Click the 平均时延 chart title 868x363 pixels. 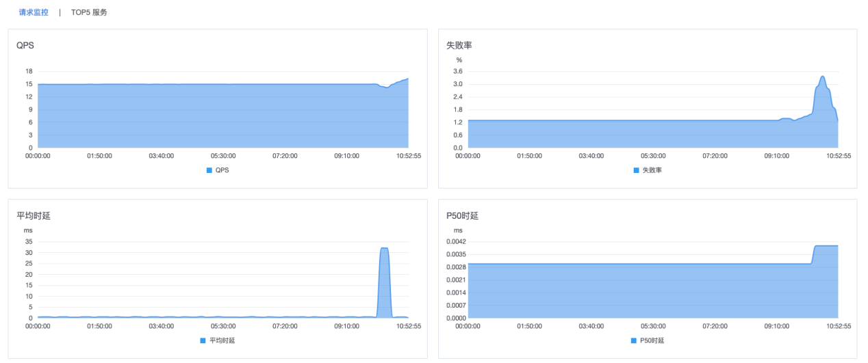point(34,216)
